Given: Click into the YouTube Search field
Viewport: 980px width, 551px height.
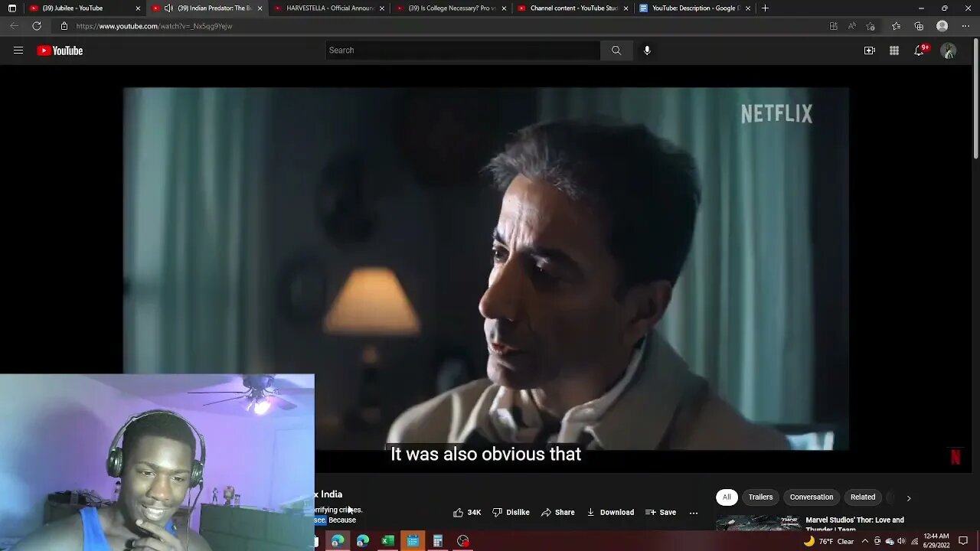Looking at the screenshot, I should (462, 51).
